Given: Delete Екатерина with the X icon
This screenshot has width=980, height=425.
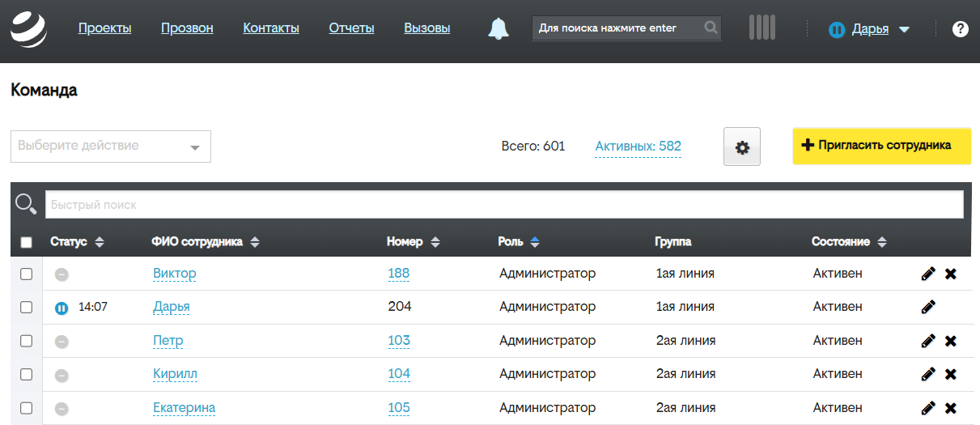Looking at the screenshot, I should point(951,408).
